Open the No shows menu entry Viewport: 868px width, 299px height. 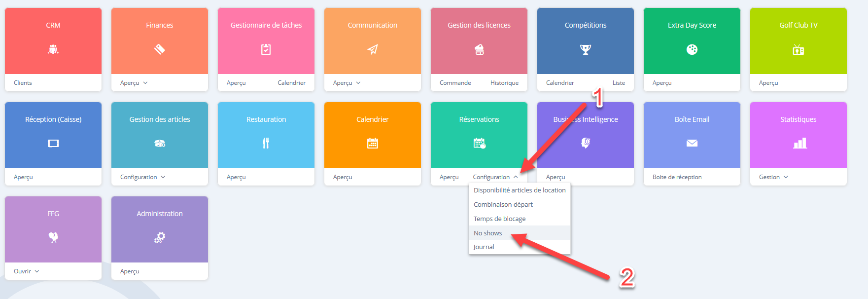click(520, 233)
